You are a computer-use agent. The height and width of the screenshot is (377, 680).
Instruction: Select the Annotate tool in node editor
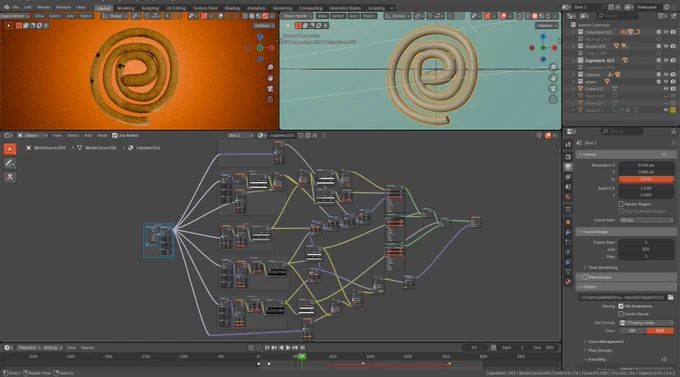[x=10, y=163]
